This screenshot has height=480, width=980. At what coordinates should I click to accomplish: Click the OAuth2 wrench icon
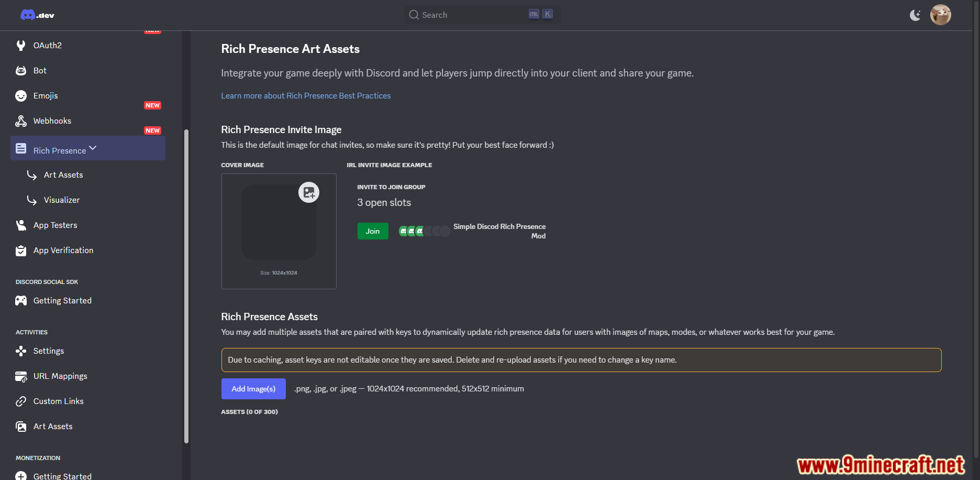pyautogui.click(x=21, y=46)
